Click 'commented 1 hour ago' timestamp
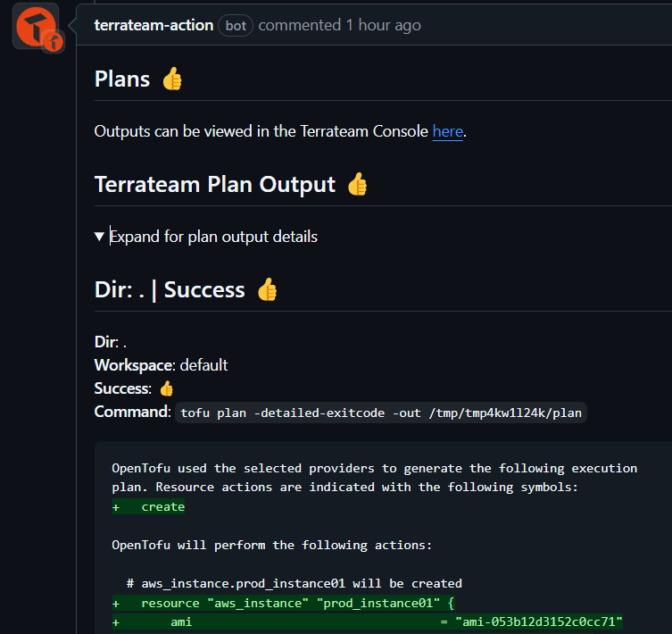 (x=339, y=25)
